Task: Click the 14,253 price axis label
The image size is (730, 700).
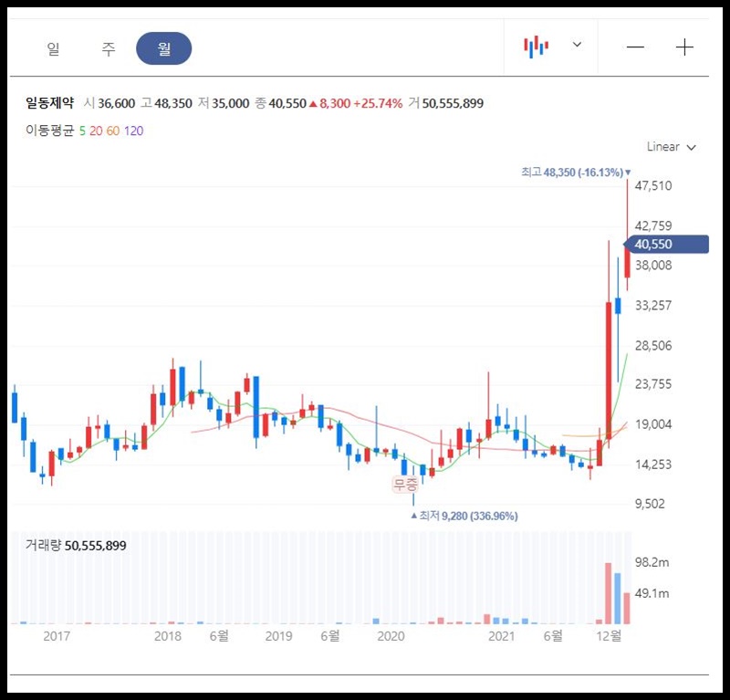Action: (x=653, y=465)
